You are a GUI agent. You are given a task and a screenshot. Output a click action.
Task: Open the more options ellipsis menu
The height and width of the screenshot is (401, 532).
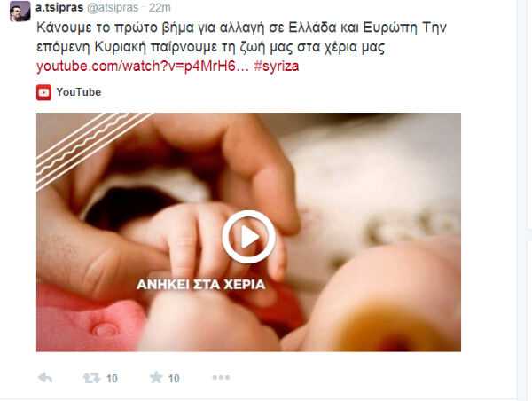221,378
